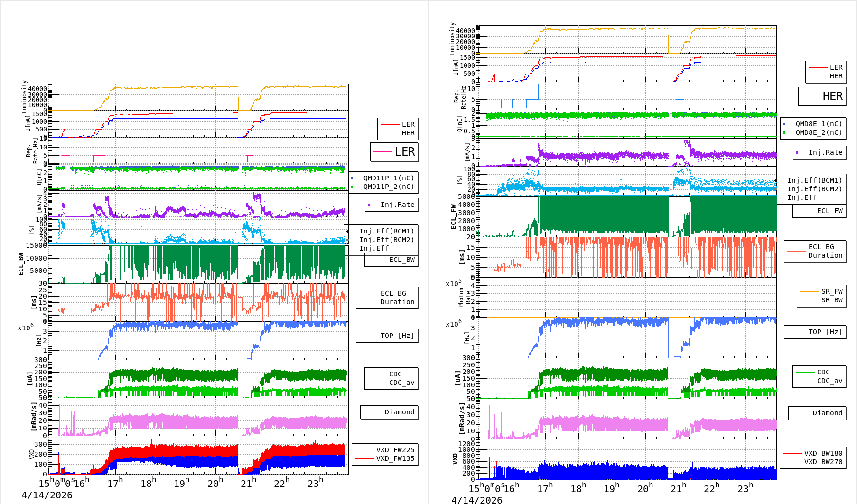Click the QMD11P_1(nC) blue legend marker

click(x=352, y=178)
